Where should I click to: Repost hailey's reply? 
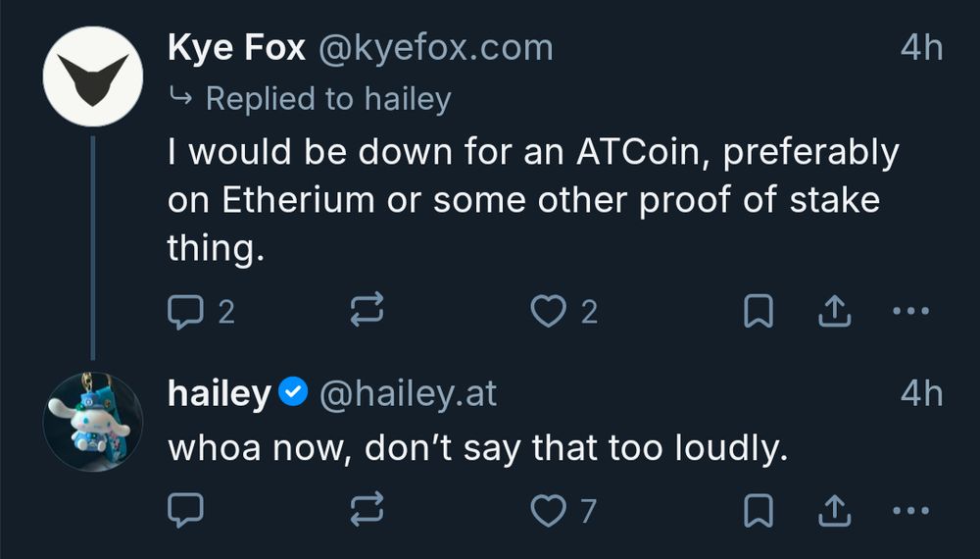(367, 510)
